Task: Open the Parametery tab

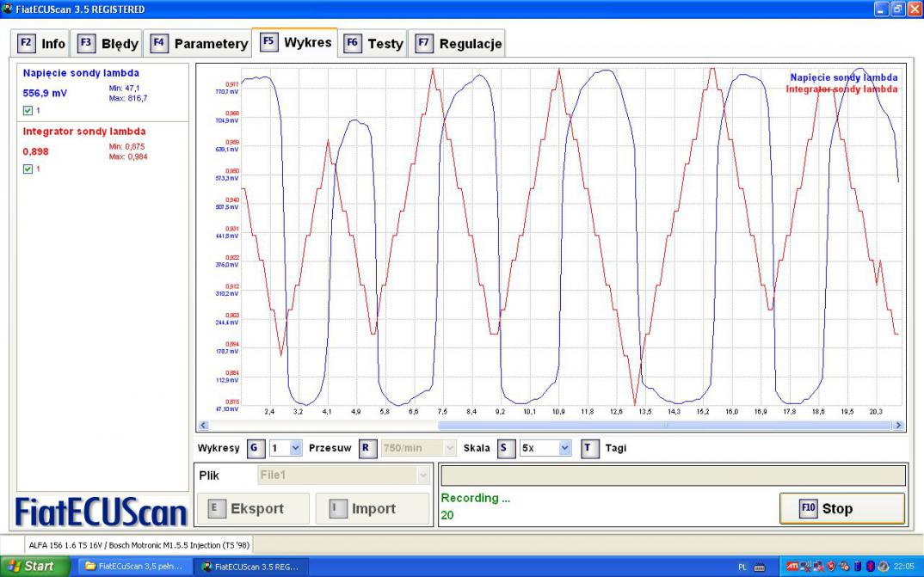Action: click(200, 43)
